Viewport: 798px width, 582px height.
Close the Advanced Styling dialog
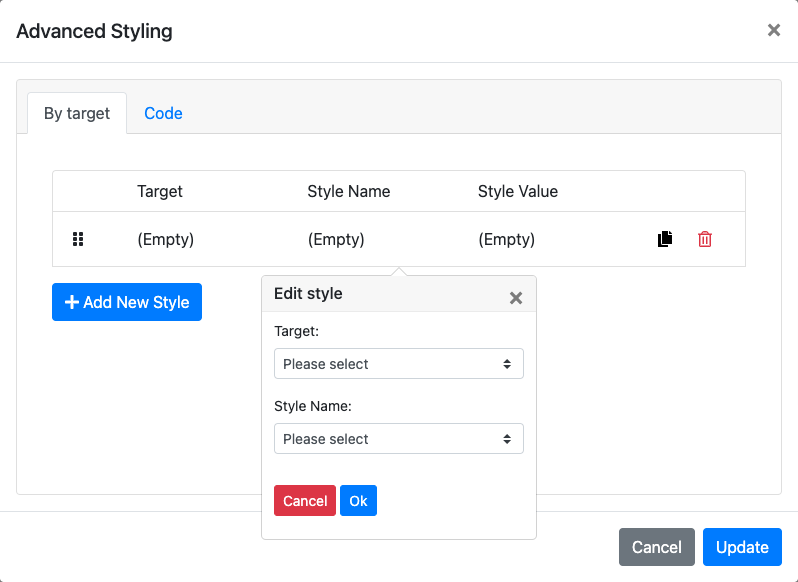coord(773,31)
